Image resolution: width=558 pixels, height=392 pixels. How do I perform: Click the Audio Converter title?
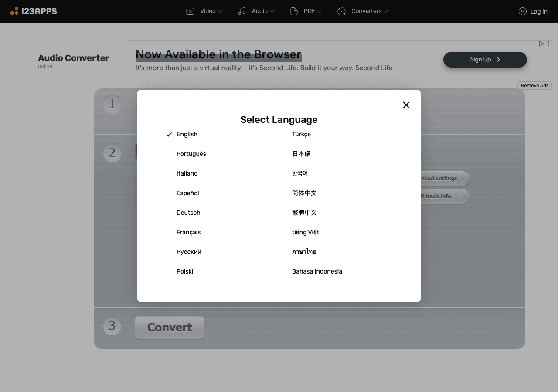click(x=74, y=58)
